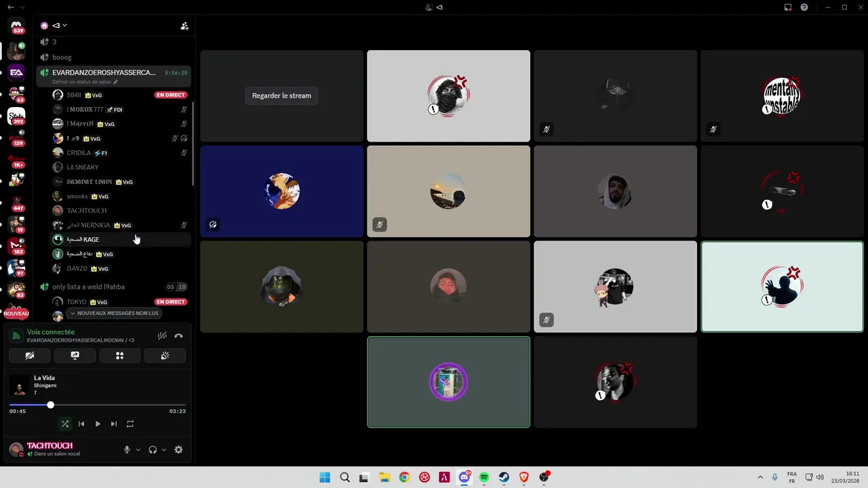Screen dimensions: 868x488
Task: Open the inbox icon in title bar
Action: tap(788, 7)
